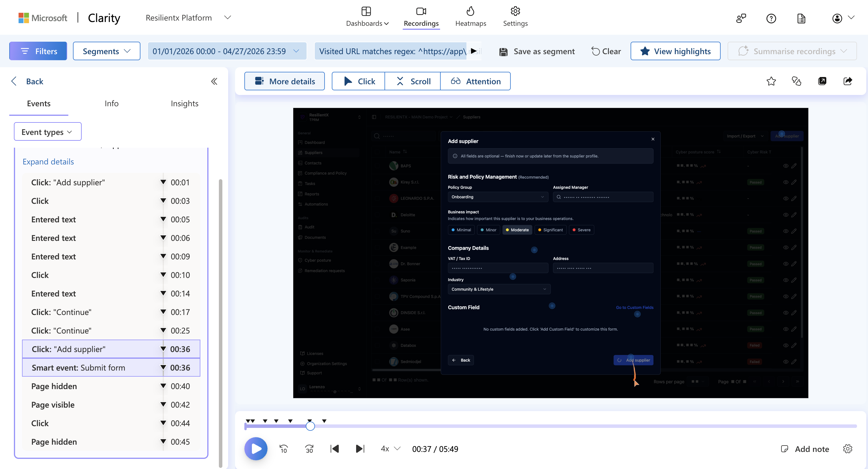868x469 pixels.
Task: Jump to Entered text event at 00:05
Action: [x=111, y=219]
